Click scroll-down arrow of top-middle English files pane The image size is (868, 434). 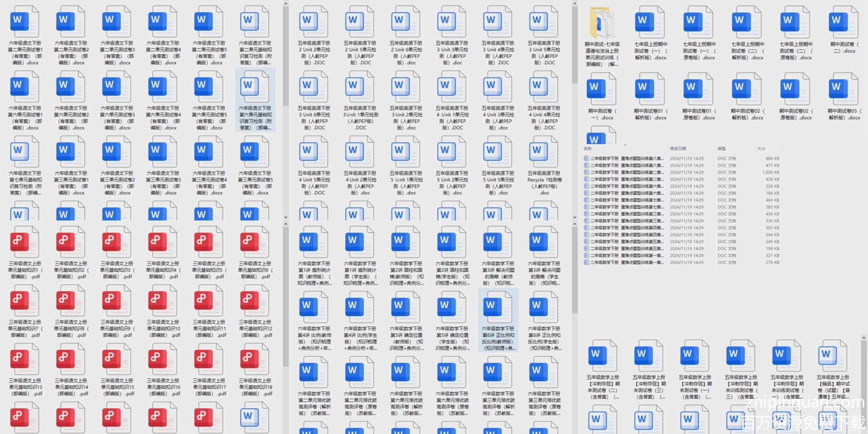[575, 217]
